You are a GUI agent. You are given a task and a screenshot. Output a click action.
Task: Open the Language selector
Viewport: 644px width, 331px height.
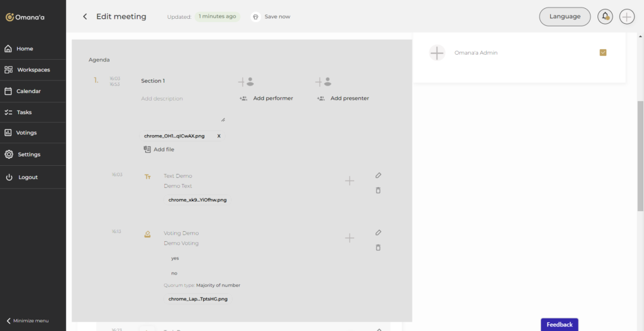tap(564, 16)
